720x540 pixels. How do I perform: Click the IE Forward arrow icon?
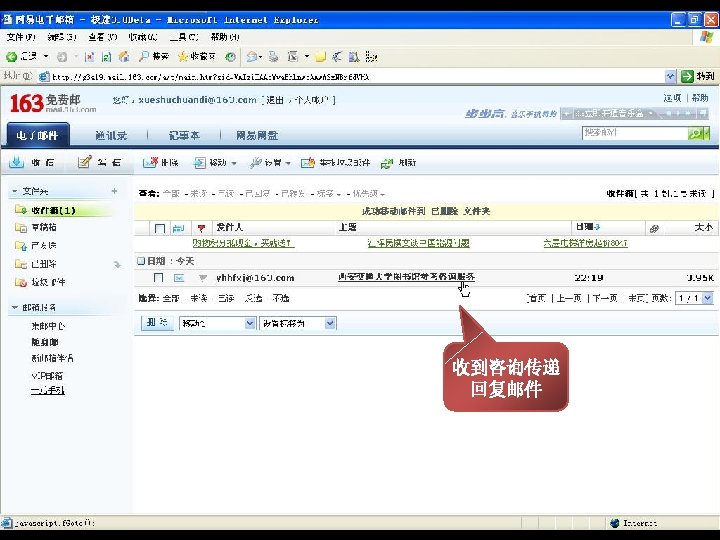pyautogui.click(x=62, y=56)
